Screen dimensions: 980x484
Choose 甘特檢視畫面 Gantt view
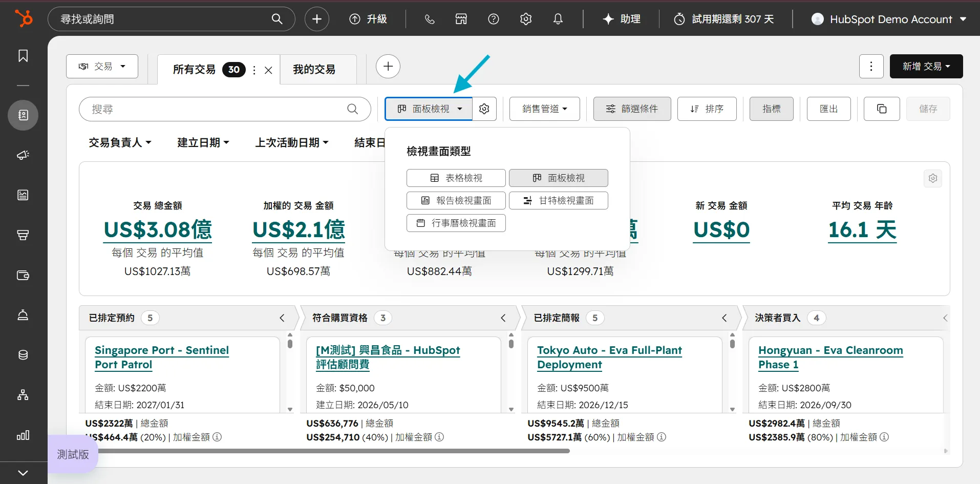(558, 200)
